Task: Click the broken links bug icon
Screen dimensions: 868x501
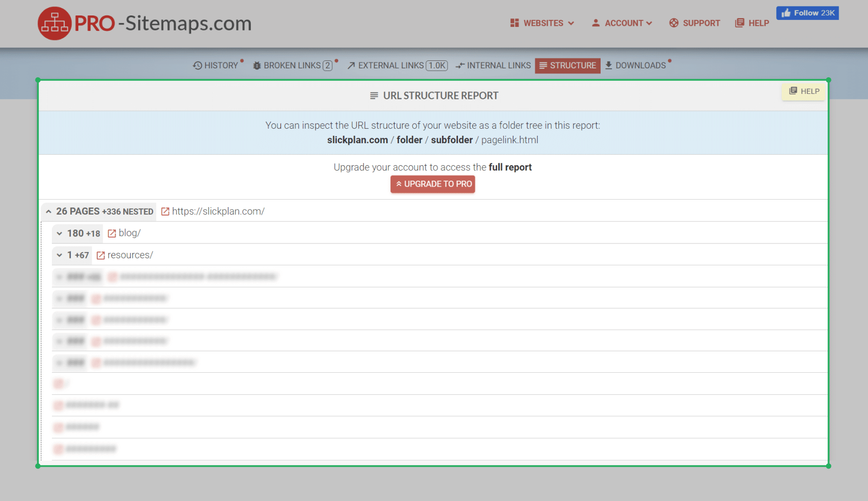Action: 257,65
